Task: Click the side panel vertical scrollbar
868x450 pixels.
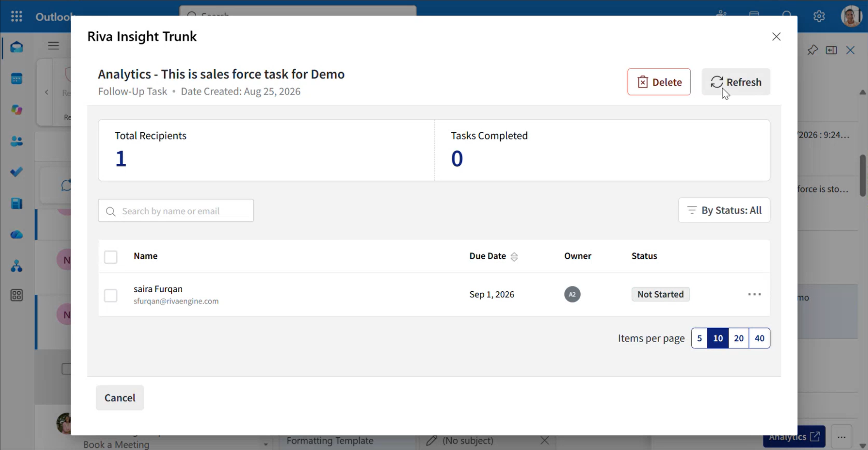Action: pos(863,176)
